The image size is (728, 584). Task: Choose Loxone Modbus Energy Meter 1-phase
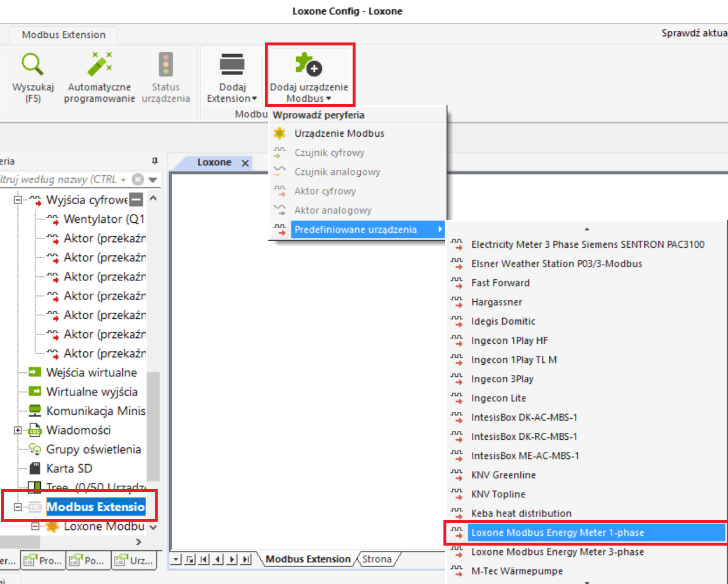point(557,532)
